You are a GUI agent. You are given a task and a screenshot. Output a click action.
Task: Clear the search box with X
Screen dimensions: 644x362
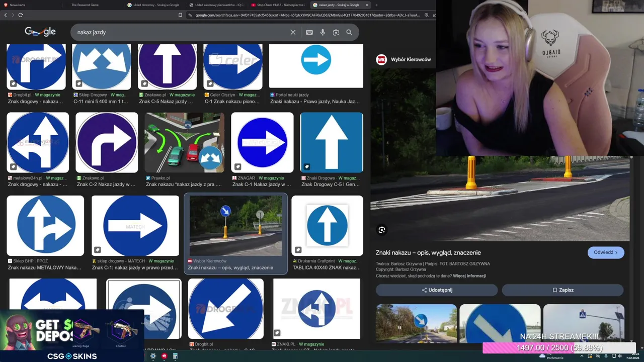click(293, 32)
